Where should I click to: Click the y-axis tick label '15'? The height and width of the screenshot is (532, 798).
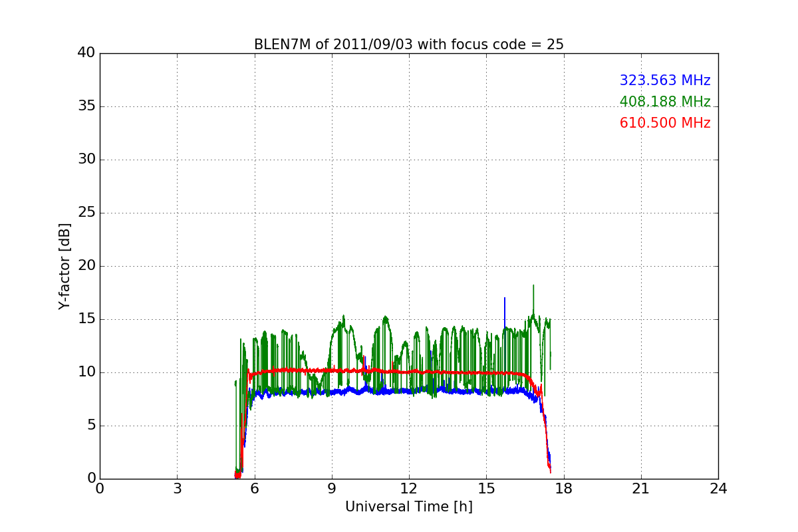coord(86,319)
